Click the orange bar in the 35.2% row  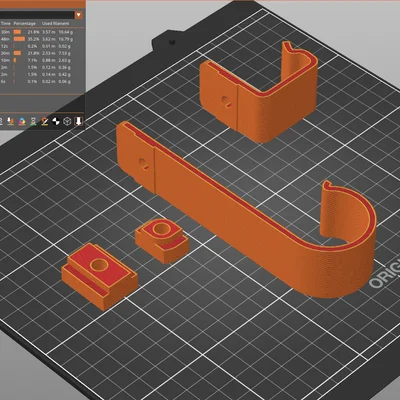point(19,39)
